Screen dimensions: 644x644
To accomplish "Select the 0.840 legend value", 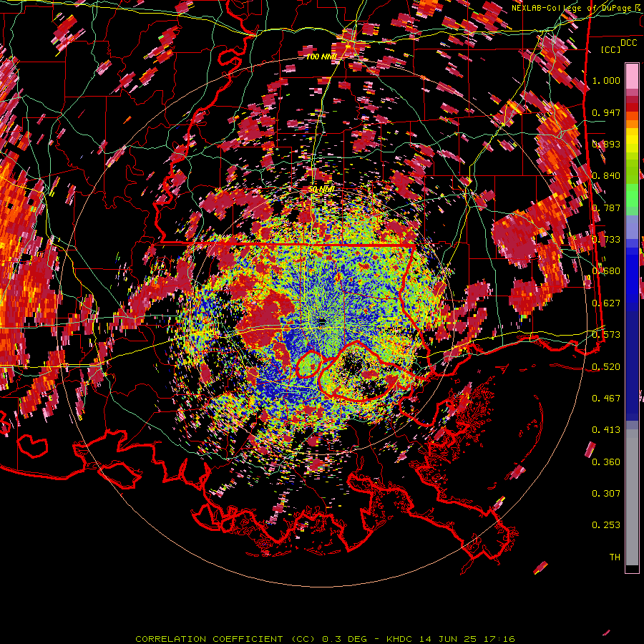I will pos(606,176).
